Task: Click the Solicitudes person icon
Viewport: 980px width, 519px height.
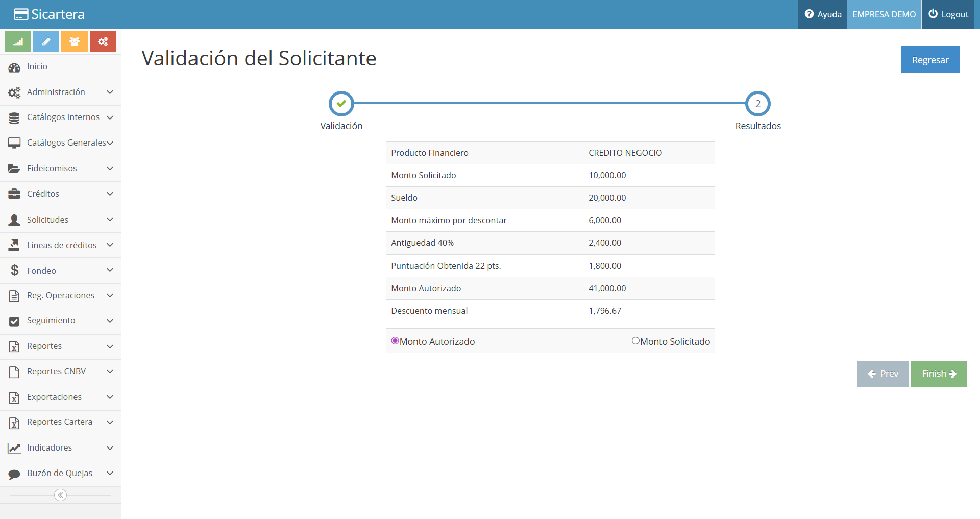Action: click(x=14, y=220)
